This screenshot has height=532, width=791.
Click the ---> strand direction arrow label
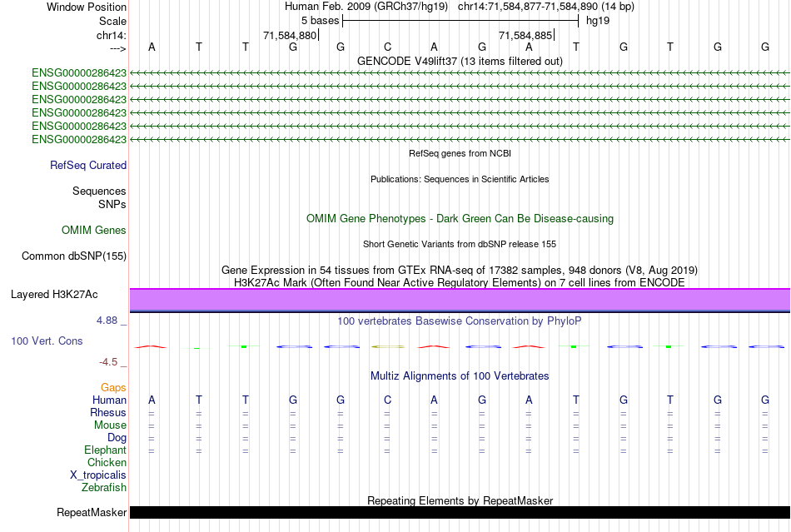click(117, 48)
